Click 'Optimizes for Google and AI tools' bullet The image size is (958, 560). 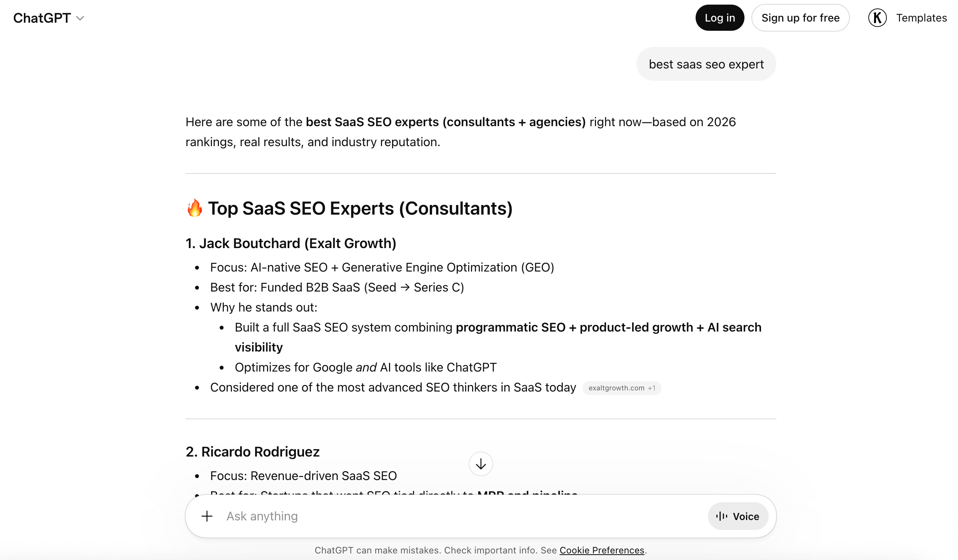366,367
